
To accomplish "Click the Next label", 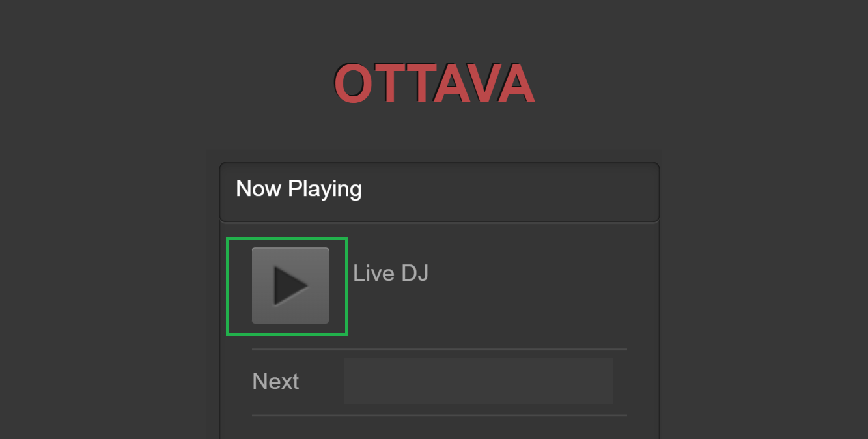I will [x=275, y=381].
